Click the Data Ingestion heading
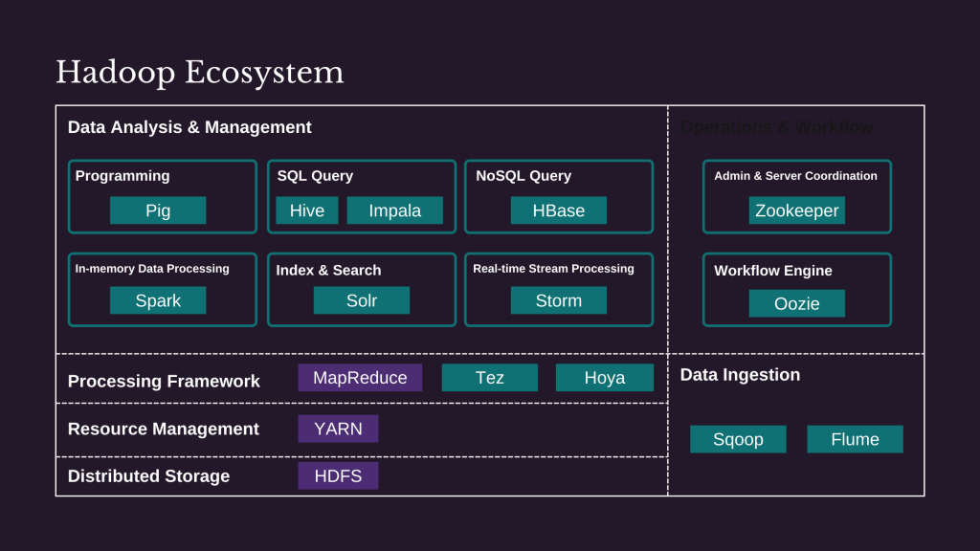980x551 pixels. pos(740,375)
